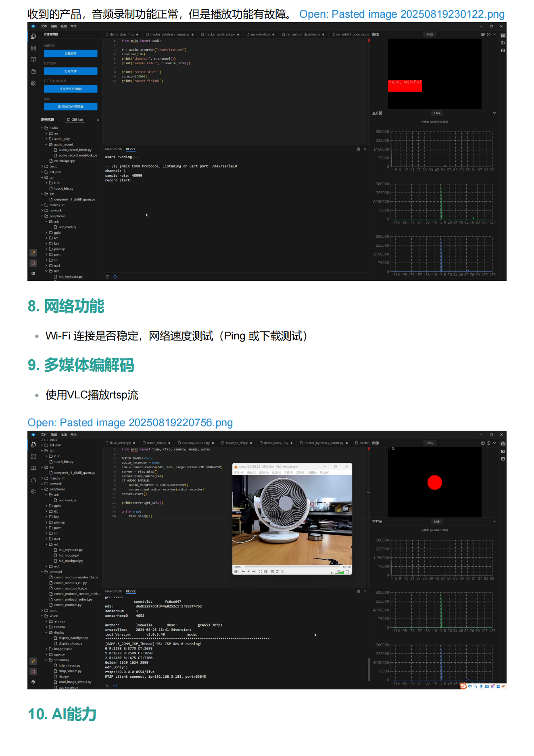Click the trash icon in first screenshot's terminal
The width and height of the screenshot is (534, 756).
(x=359, y=149)
